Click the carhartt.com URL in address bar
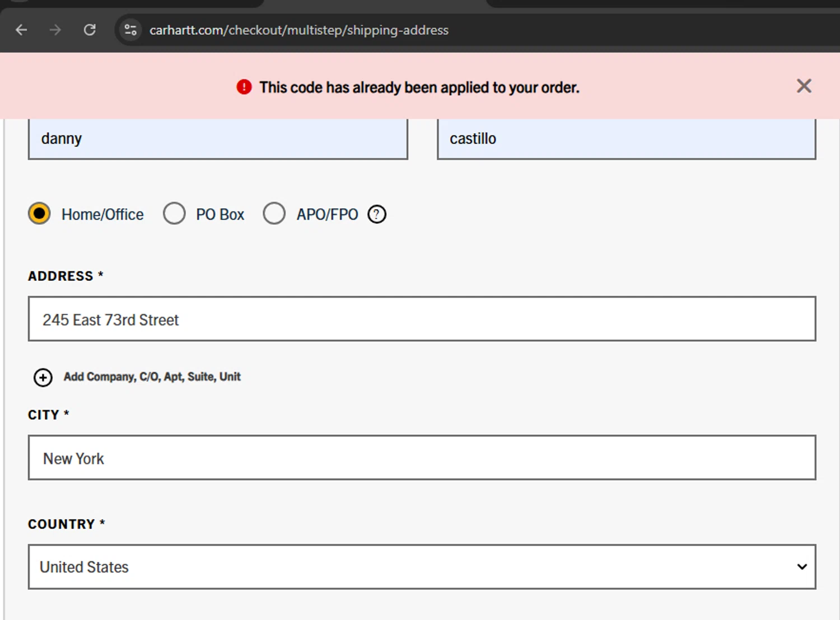 tap(298, 30)
